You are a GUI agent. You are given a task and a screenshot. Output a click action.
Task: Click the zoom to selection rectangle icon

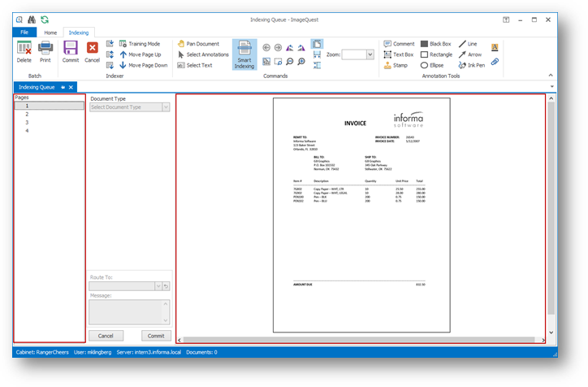[x=278, y=62]
